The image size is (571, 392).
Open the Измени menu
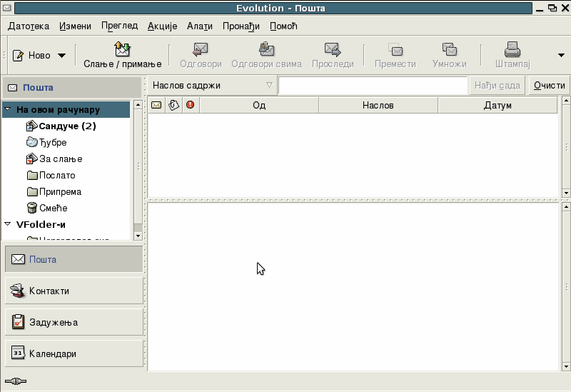[x=75, y=26]
